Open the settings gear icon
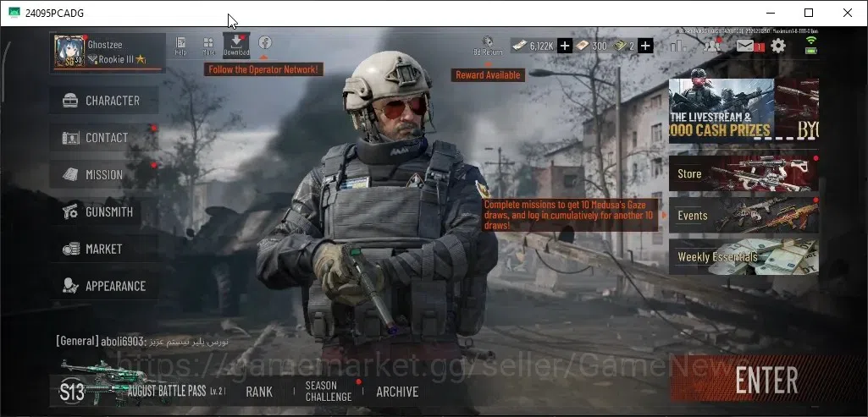Viewport: 868px width, 417px height. pos(778,46)
